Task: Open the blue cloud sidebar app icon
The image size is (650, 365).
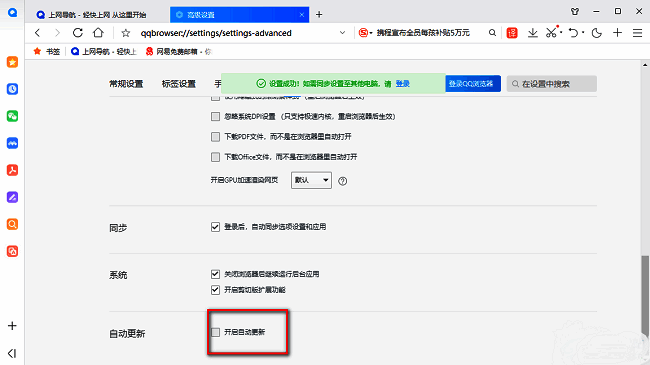Action: [x=12, y=143]
